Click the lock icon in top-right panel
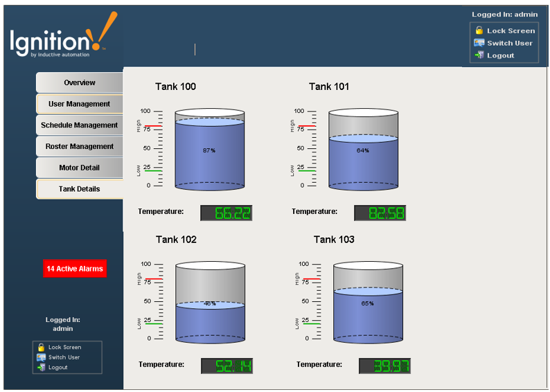This screenshot has height=392, width=550. (x=479, y=30)
